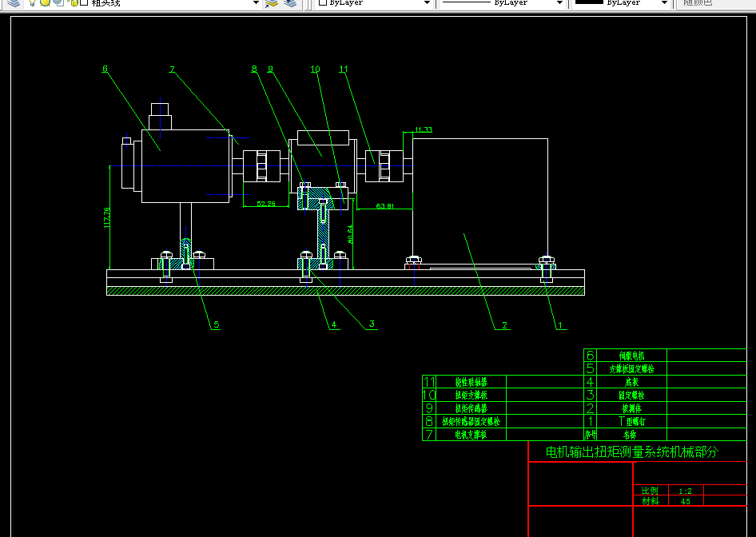
Task: Click the title 电机输出扭矩测量系统机械部分
Action: pos(632,451)
